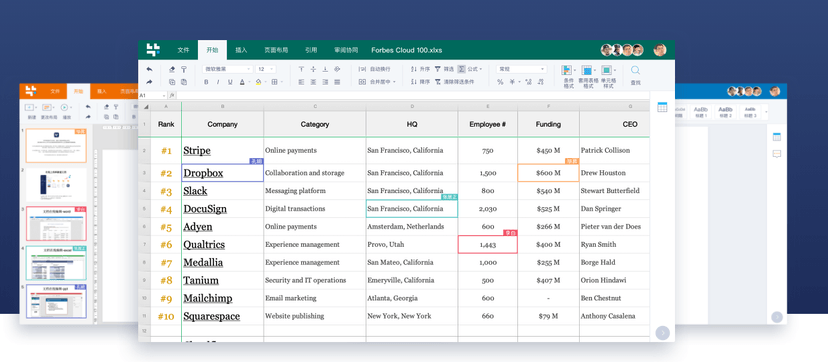The height and width of the screenshot is (362, 828).
Task: Click the percent format icon
Action: coord(500,82)
